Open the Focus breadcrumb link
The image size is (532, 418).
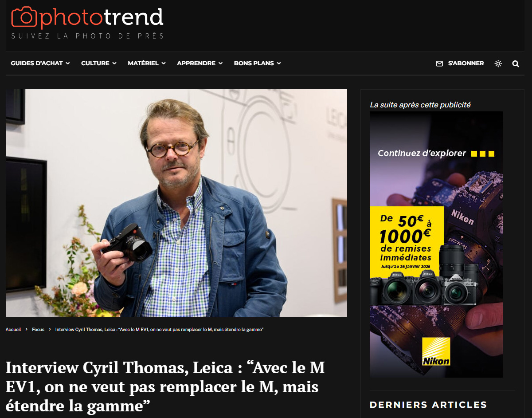point(38,330)
